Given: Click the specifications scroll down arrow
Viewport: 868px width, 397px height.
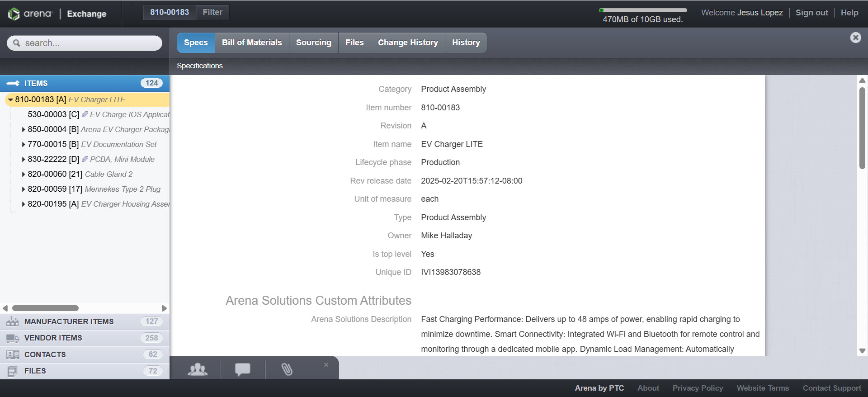Looking at the screenshot, I should click(862, 351).
